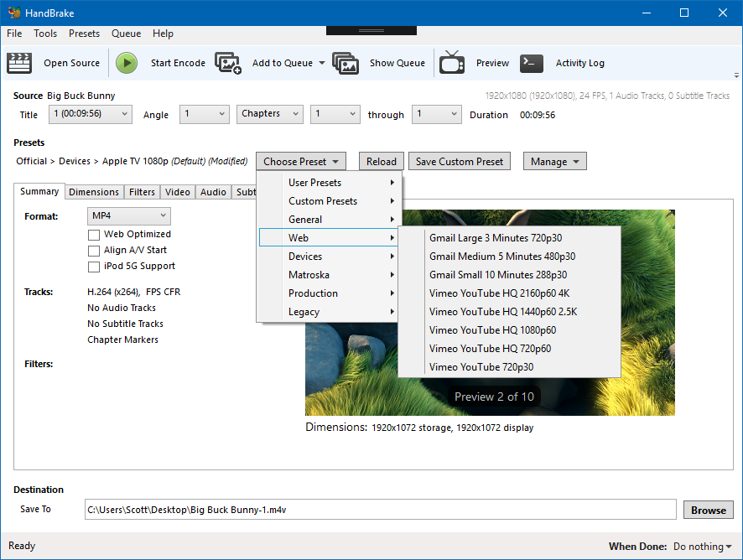Click the Activity Log label
This screenshot has height=560, width=743.
pyautogui.click(x=580, y=63)
